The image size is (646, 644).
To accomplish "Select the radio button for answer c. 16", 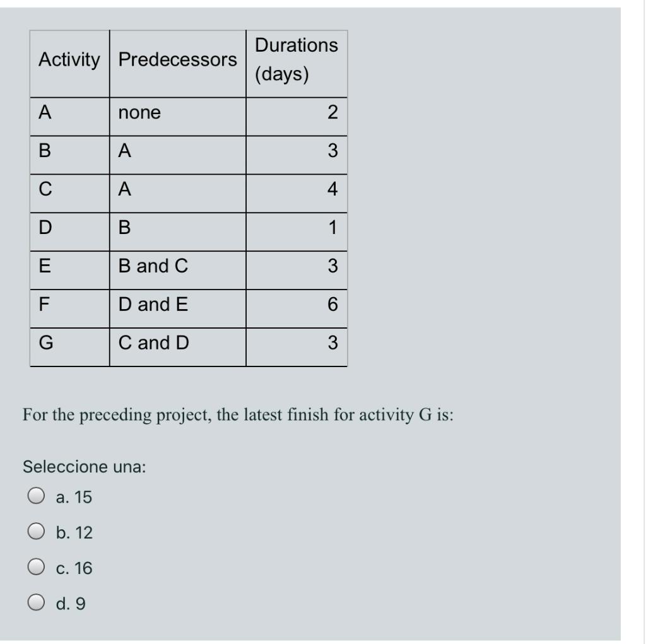I will click(x=37, y=568).
